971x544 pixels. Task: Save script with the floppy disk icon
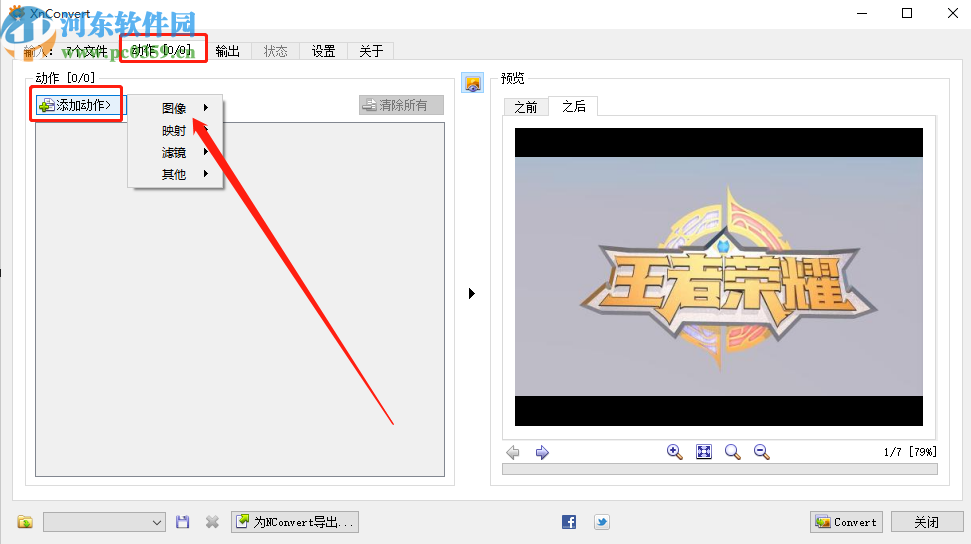[182, 522]
